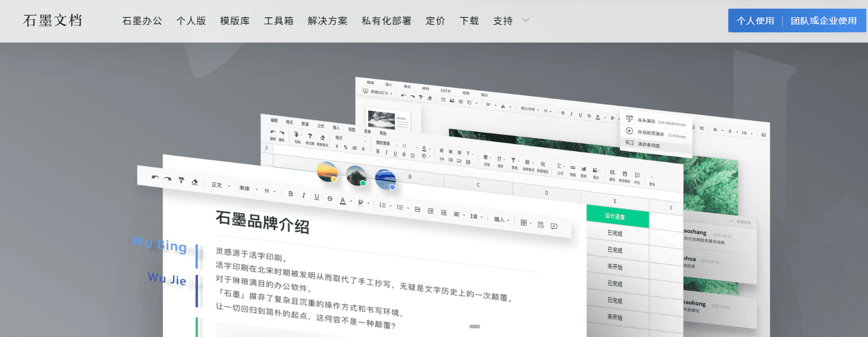Open the find and replace icon in the document toolbar
The image size is (868, 337).
point(541,225)
